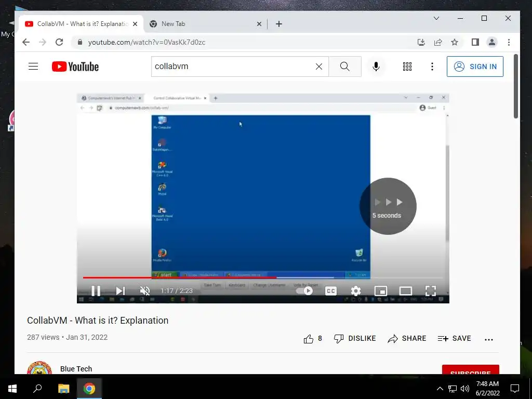Save video to a playlist
532x399 pixels.
[x=454, y=339]
